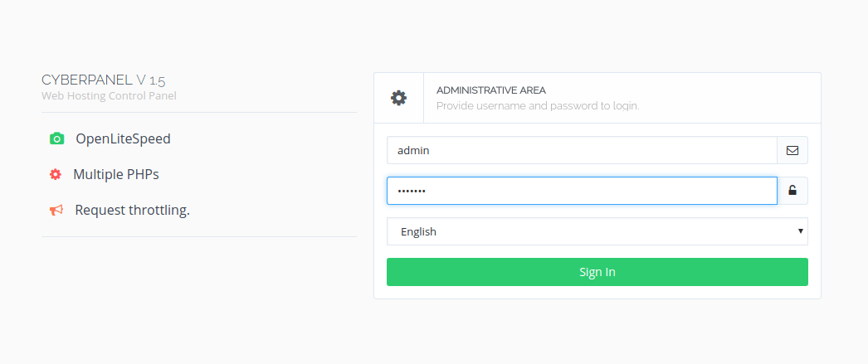The image size is (868, 364).
Task: Click the Request throttling feature label
Action: click(132, 210)
